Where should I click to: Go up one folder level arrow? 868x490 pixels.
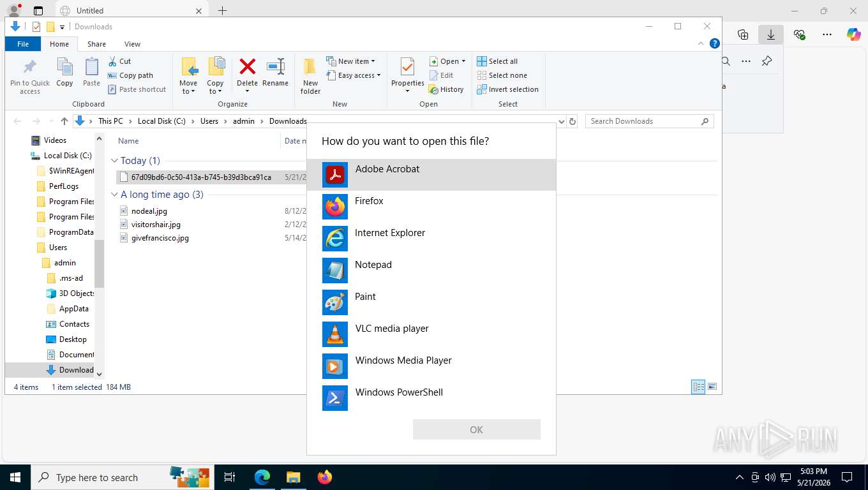click(x=64, y=121)
